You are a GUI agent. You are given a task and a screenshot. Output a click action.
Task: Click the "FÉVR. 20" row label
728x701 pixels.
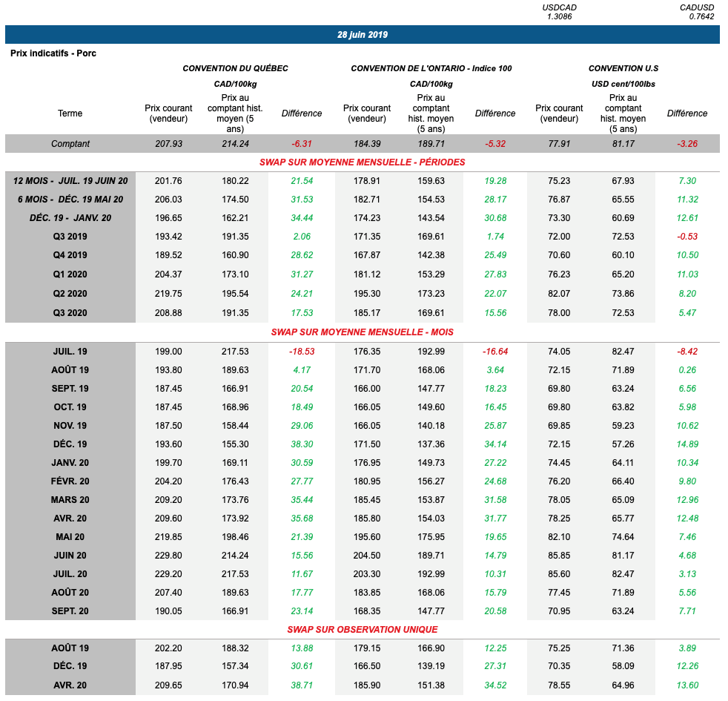(70, 481)
